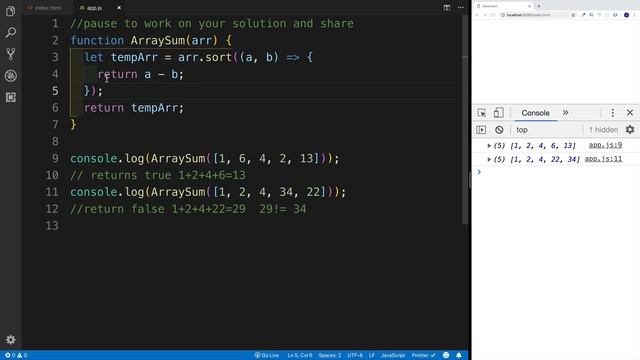
Task: Open the Manage gear in VS Code
Action: coord(11,339)
